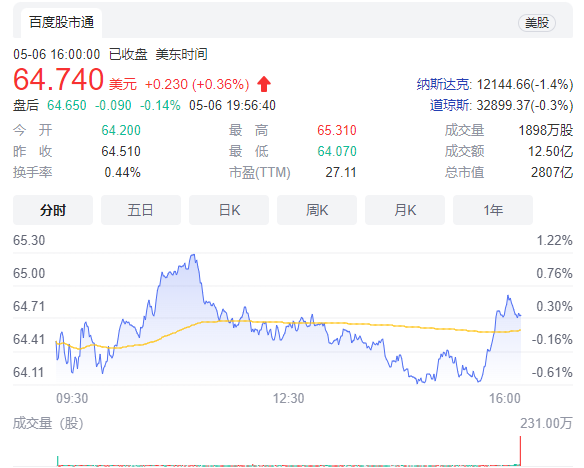Click the 最高 value 65.310
584x468 pixels.
337,130
